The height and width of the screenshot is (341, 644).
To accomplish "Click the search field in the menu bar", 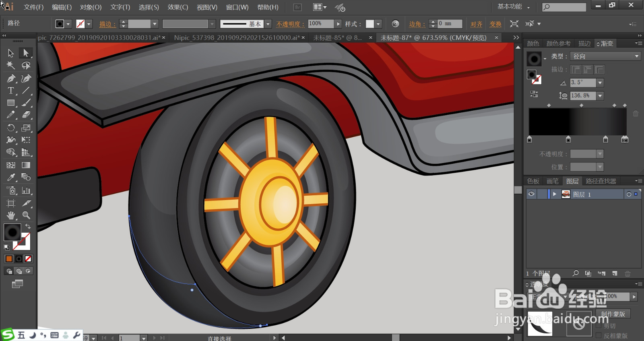I will click(x=564, y=7).
